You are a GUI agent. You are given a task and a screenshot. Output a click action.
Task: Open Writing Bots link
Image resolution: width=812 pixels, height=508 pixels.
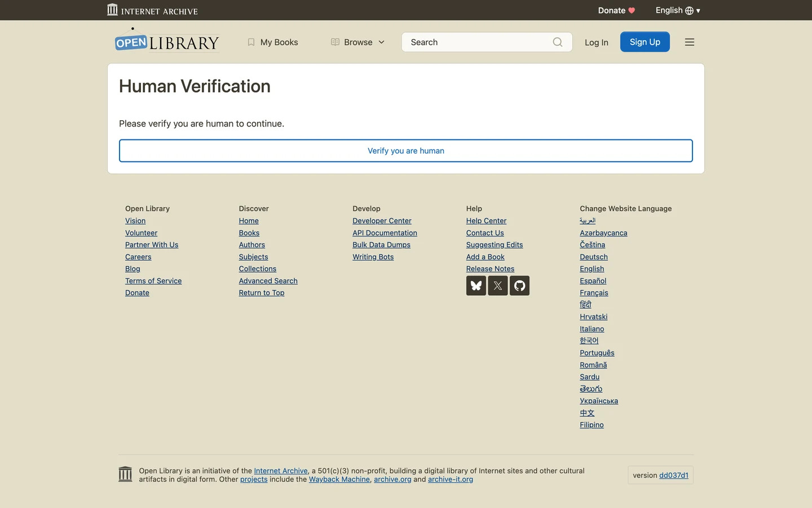pyautogui.click(x=373, y=257)
